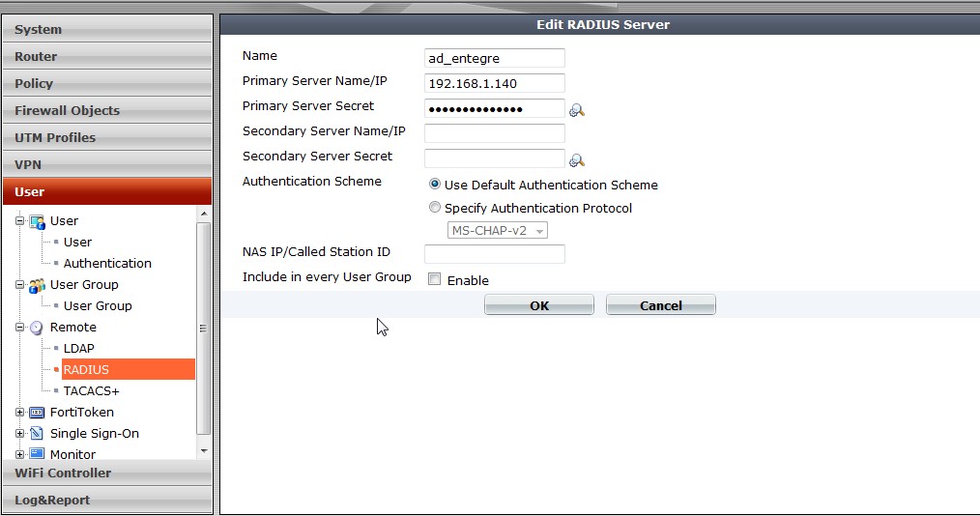Image resolution: width=980 pixels, height=516 pixels.
Task: Select Use Default Authentication Scheme radio
Action: 435,185
